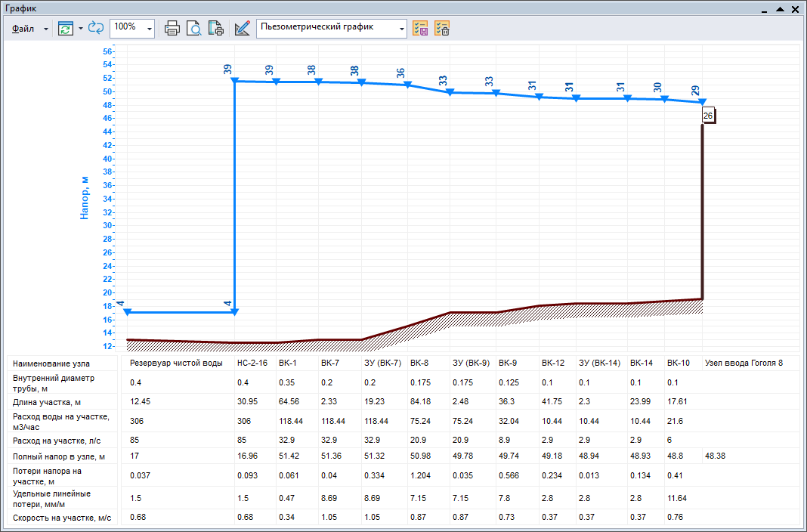Click the auto-update window icon
This screenshot has height=532, width=807.
coord(66,29)
